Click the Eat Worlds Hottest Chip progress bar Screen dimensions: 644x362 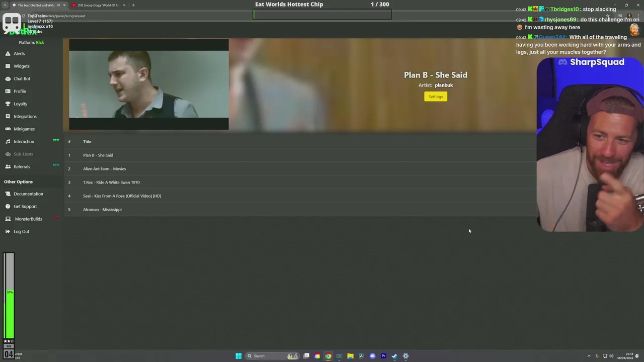pyautogui.click(x=322, y=15)
